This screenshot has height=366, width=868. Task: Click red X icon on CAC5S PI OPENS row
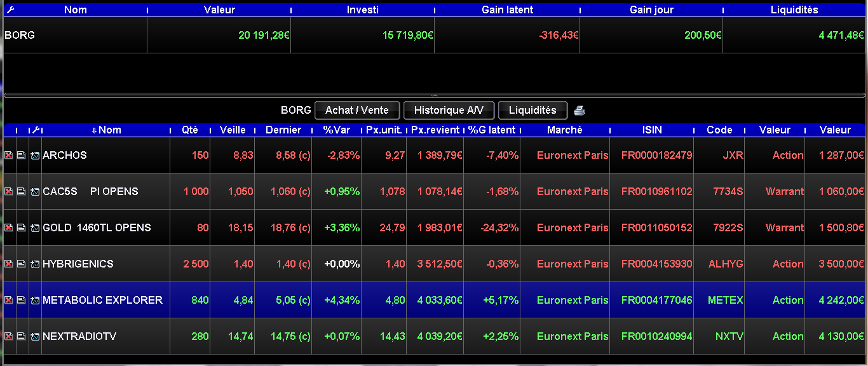tap(9, 191)
